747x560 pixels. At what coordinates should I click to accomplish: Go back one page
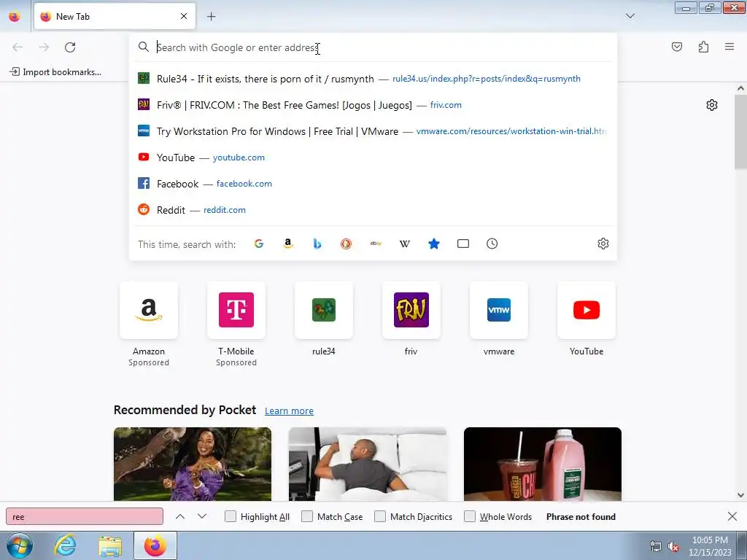tap(18, 47)
